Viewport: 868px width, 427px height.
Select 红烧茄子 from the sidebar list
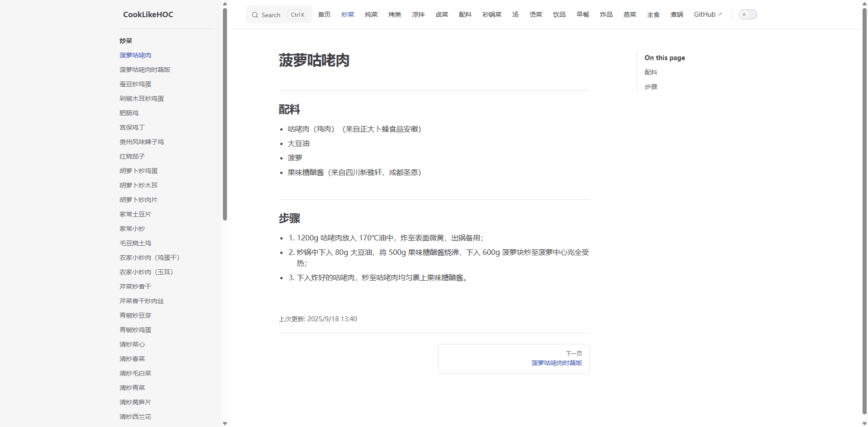pos(132,156)
